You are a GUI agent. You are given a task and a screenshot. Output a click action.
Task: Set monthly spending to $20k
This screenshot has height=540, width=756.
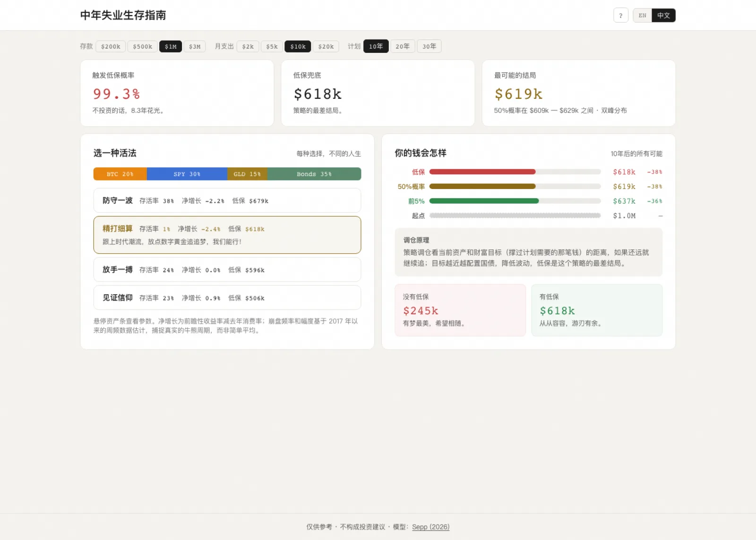pyautogui.click(x=326, y=46)
